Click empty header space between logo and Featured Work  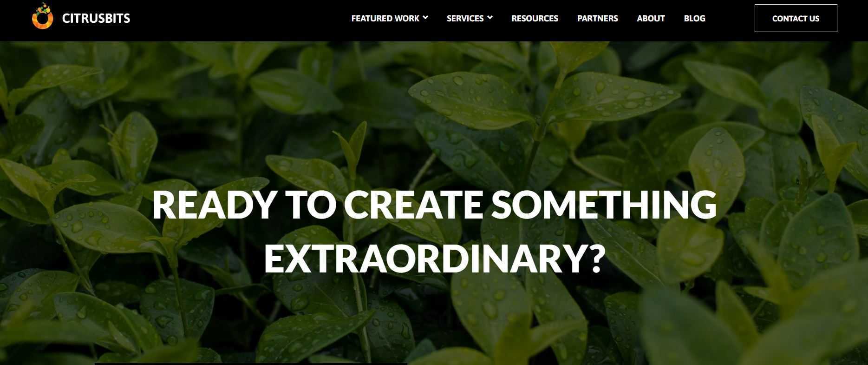click(239, 18)
